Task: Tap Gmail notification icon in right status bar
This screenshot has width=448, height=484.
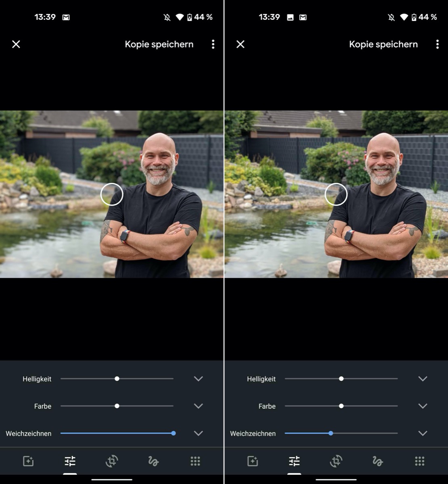Action: coord(303,17)
